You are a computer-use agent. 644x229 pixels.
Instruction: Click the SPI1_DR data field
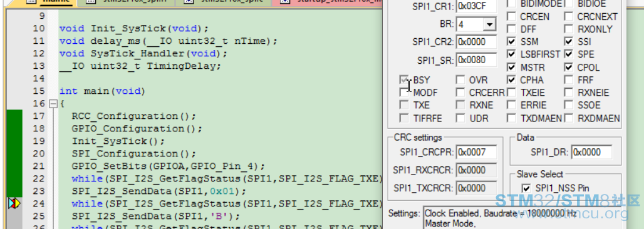591,152
